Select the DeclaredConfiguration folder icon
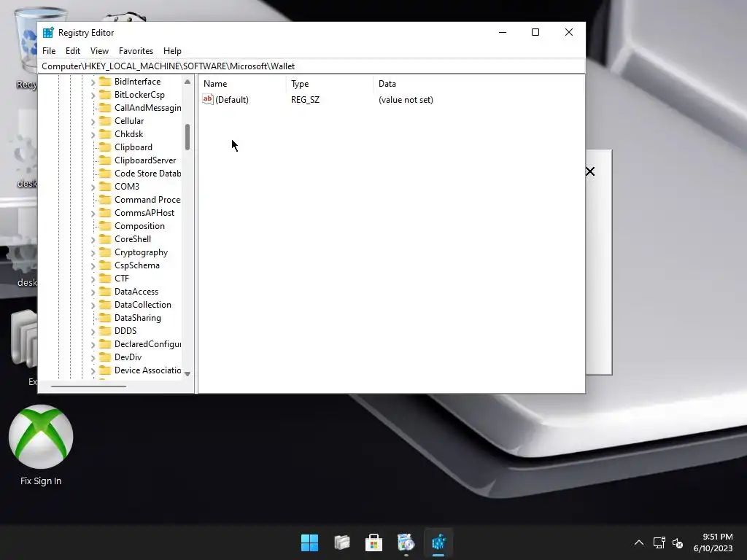This screenshot has width=747, height=560. click(105, 344)
